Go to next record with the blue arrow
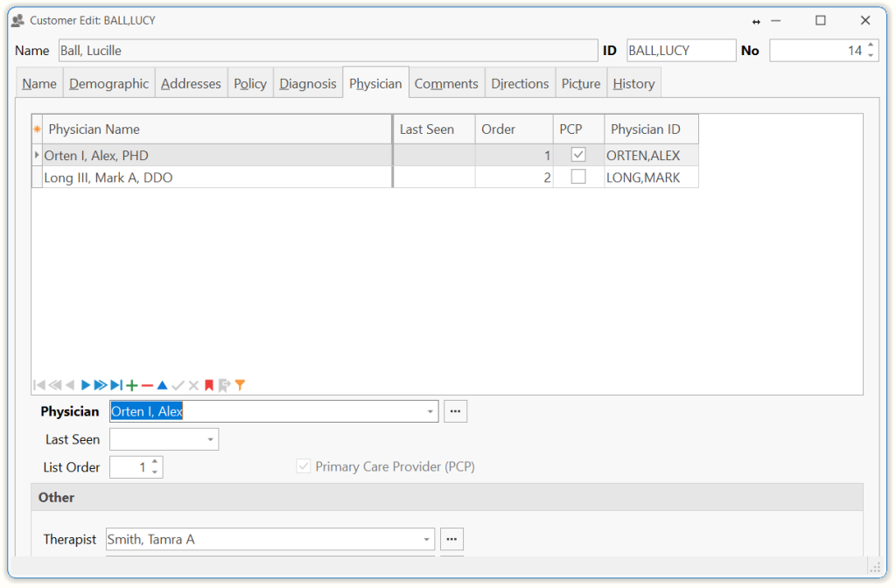Viewport: 896px width, 588px height. click(86, 385)
